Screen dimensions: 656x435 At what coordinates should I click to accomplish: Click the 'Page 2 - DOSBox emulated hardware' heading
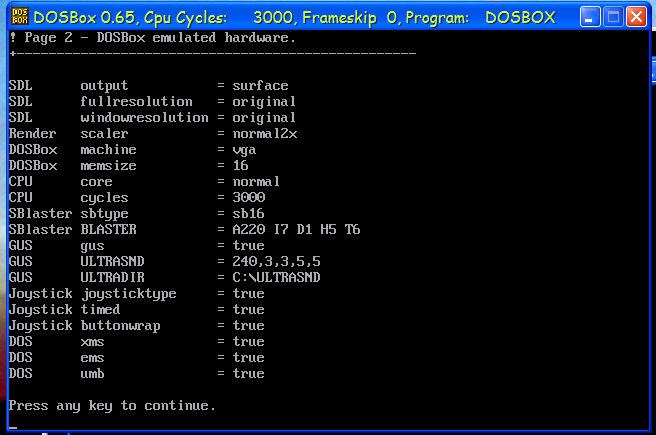pos(156,38)
